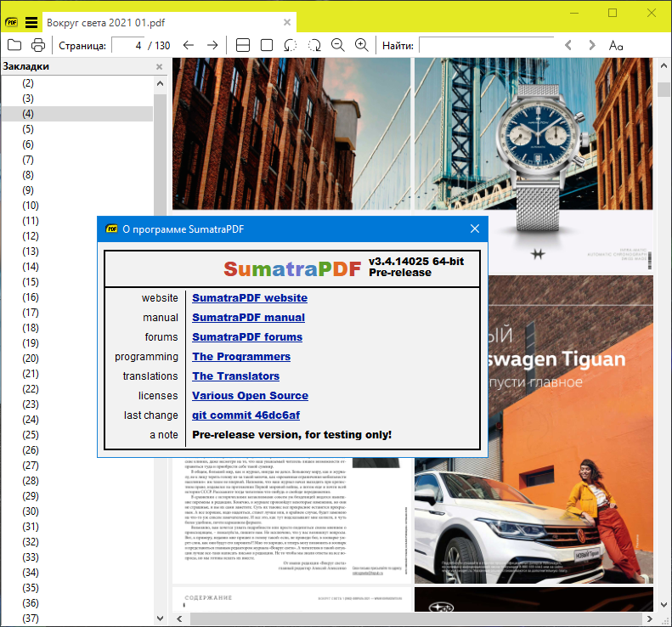Viewport: 672px width, 627px height.
Task: Select bookmark (2) in the bookmarks tree
Action: pos(28,83)
